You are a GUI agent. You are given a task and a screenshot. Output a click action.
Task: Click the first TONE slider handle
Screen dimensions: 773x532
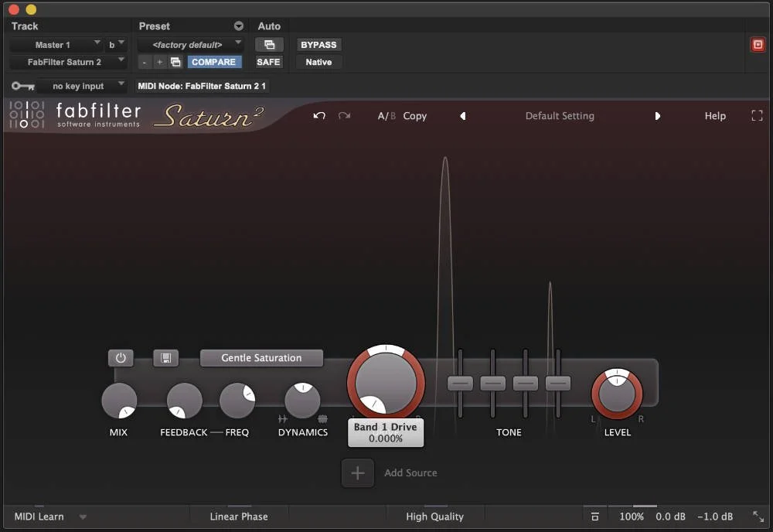[x=460, y=383]
